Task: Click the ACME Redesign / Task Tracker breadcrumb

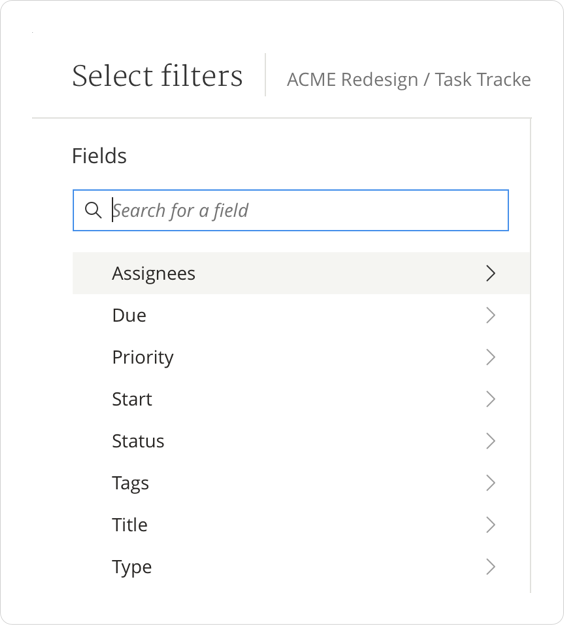Action: pos(409,79)
